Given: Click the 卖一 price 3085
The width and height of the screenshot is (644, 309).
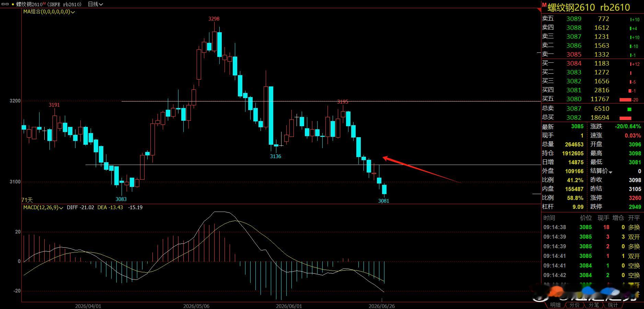Looking at the screenshot, I should tap(574, 55).
